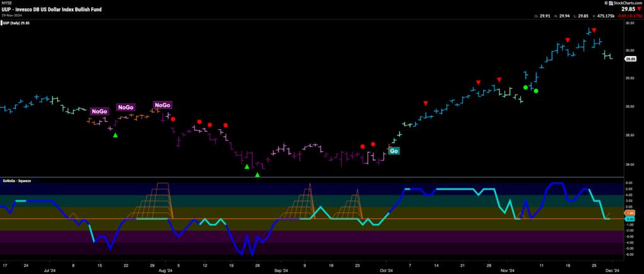Click the StockCharts.com logo
Image resolution: width=644 pixels, height=274 pixels.
click(625, 3)
